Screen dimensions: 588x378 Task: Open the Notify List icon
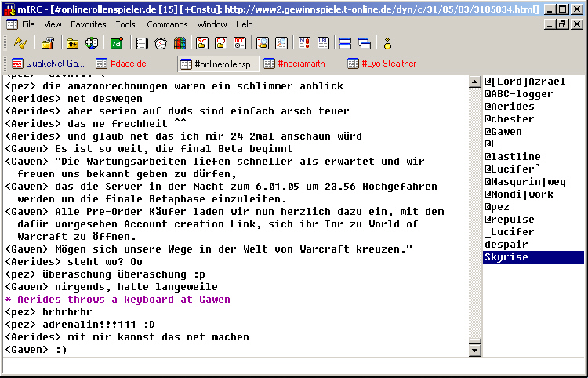(x=304, y=43)
